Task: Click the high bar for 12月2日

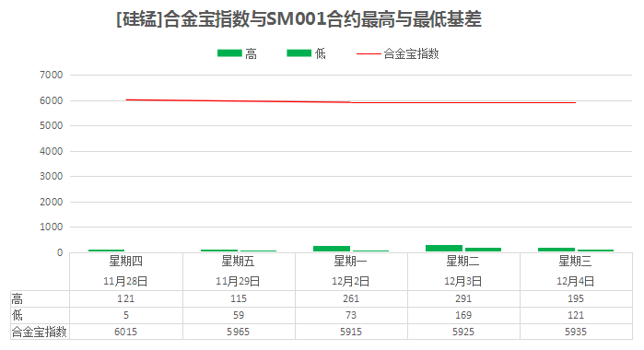Action: (332, 249)
